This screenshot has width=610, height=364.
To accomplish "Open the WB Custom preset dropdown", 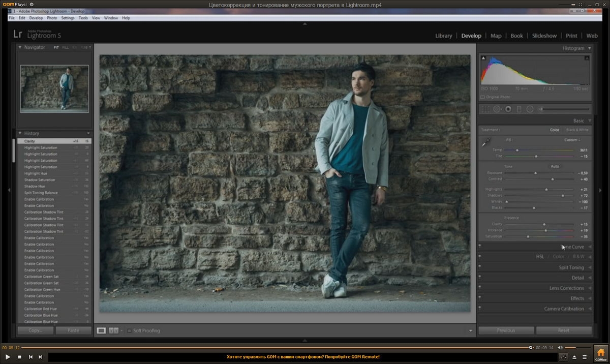I will (572, 140).
